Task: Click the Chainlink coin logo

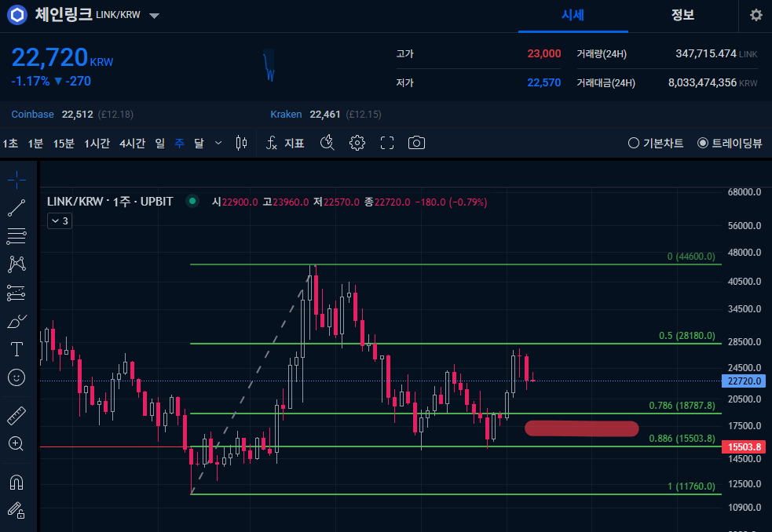Action: coord(17,15)
